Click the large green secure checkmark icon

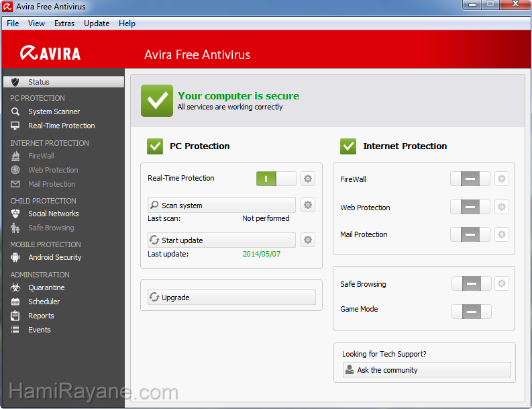[x=157, y=101]
